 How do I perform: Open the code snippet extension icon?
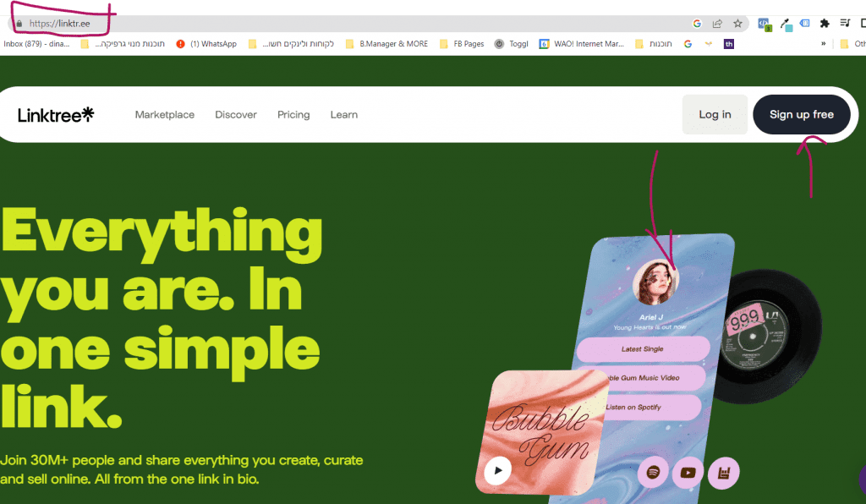pyautogui.click(x=765, y=24)
